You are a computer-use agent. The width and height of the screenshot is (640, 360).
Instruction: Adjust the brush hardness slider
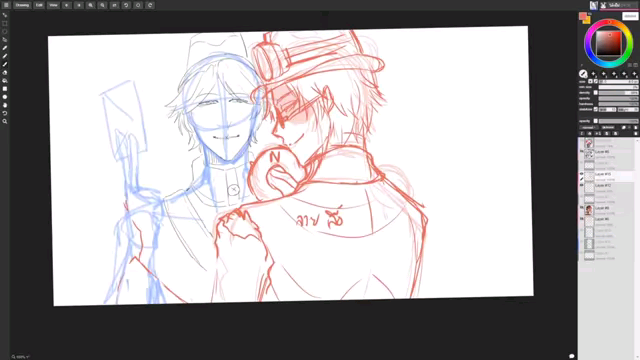618,104
